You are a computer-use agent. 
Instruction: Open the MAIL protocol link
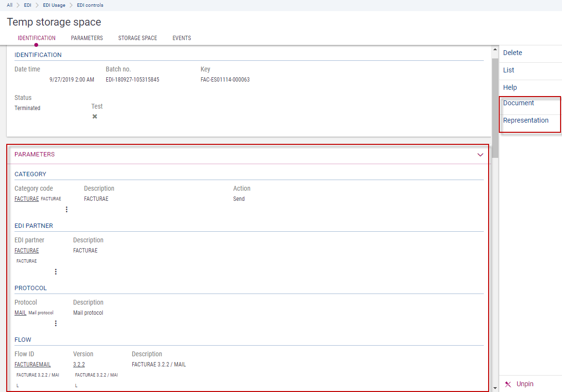pyautogui.click(x=20, y=313)
